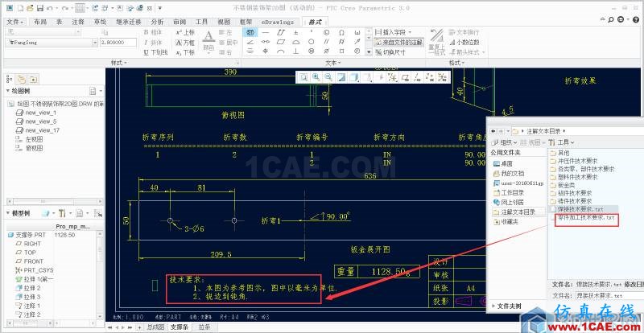Click the Undo arrow icon
The height and width of the screenshot is (333, 644).
[49, 8]
